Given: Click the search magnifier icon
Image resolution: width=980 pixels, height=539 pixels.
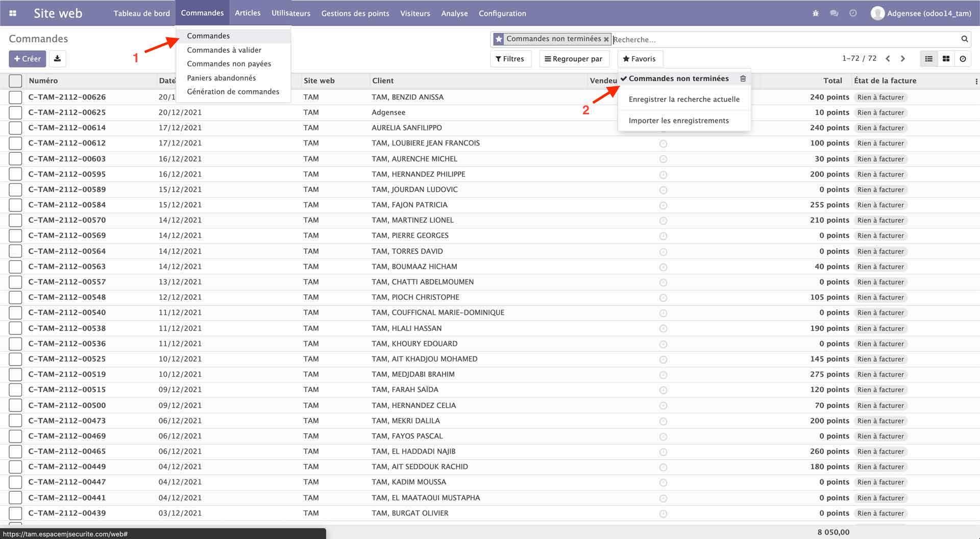Looking at the screenshot, I should pos(964,39).
